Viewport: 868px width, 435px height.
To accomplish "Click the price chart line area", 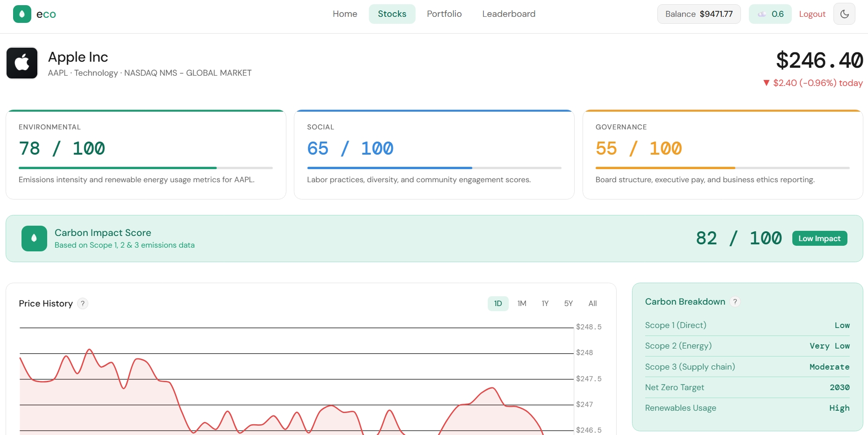I will click(296, 381).
